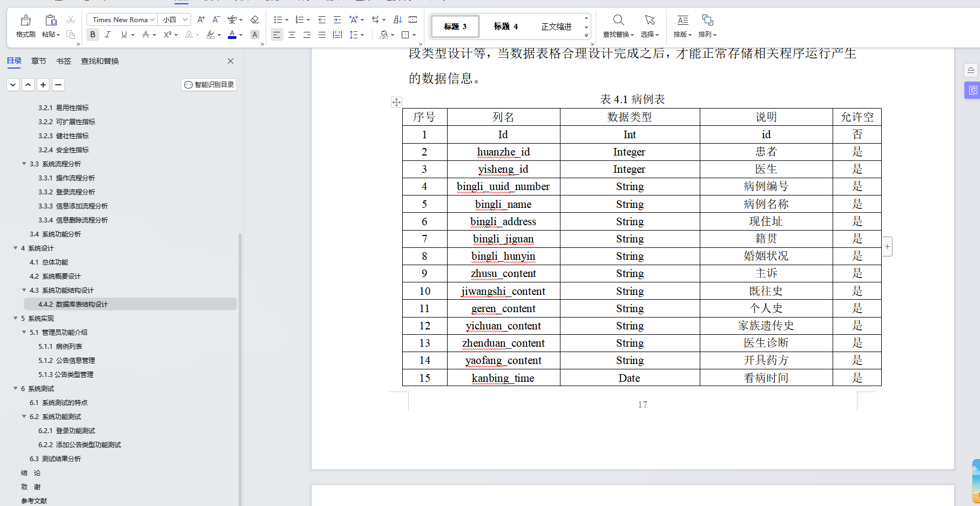The width and height of the screenshot is (980, 506).
Task: Switch to the 书签 tab
Action: pos(64,61)
